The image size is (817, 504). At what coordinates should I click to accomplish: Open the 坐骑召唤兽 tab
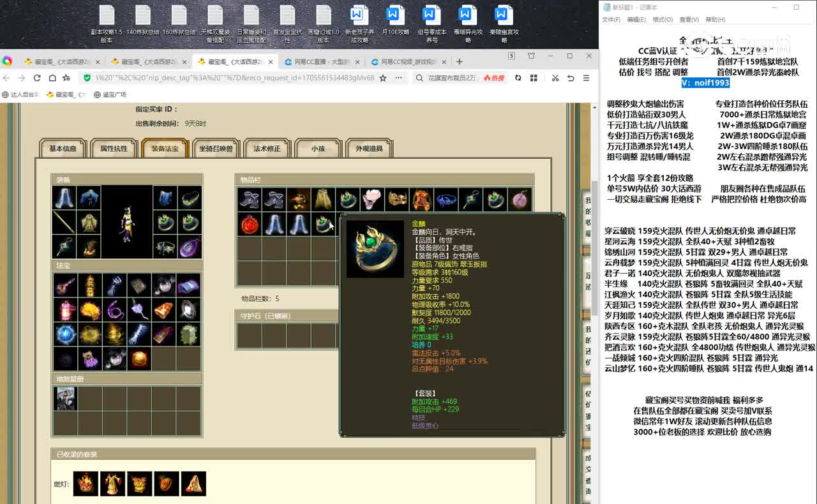pos(216,148)
